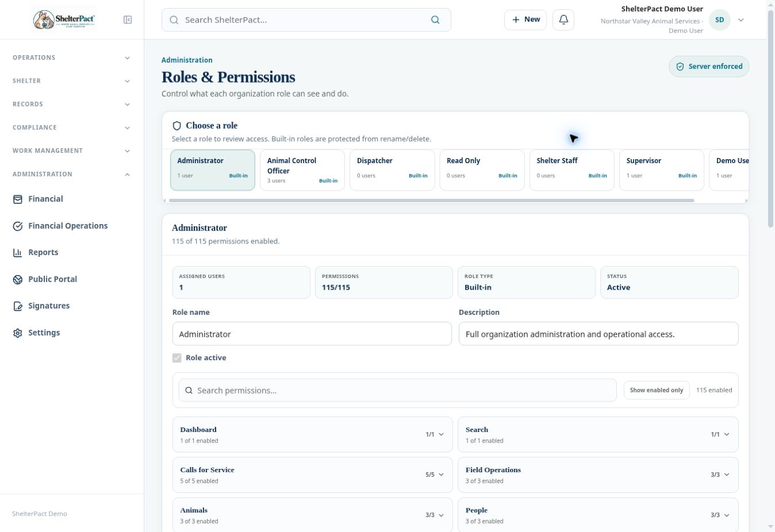Click the magnifier icon in Search permissions

[x=189, y=391]
